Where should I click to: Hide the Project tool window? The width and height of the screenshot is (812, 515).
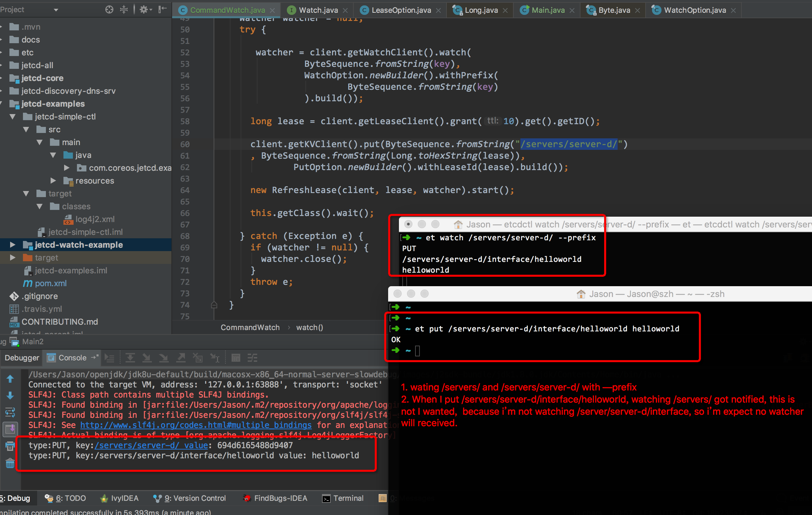(x=162, y=9)
